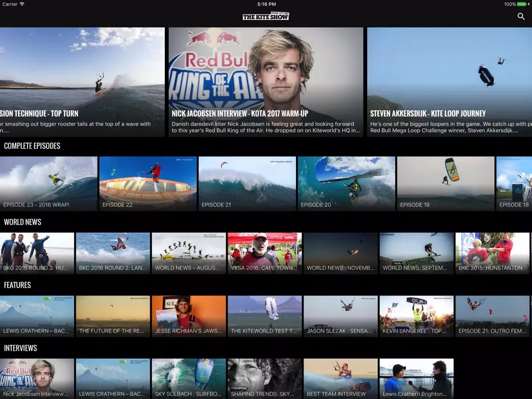Play Episode 22 video
The height and width of the screenshot is (399, 532).
148,184
